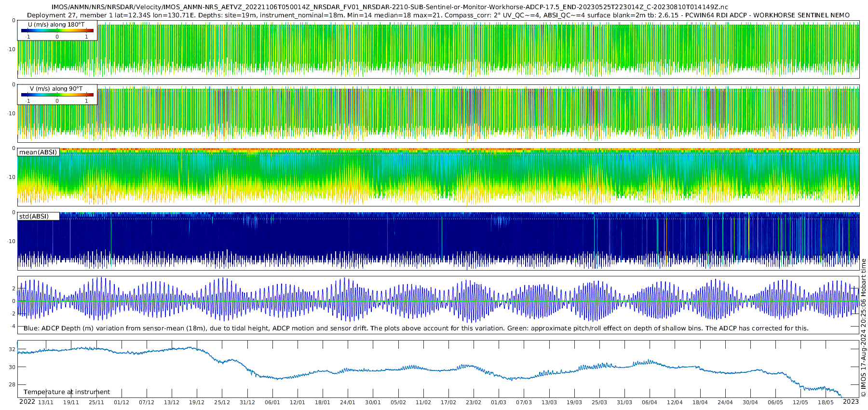Viewport: 868px width, 410px height.
Task: Click the 18/04 date tick label
Action: pyautogui.click(x=700, y=402)
